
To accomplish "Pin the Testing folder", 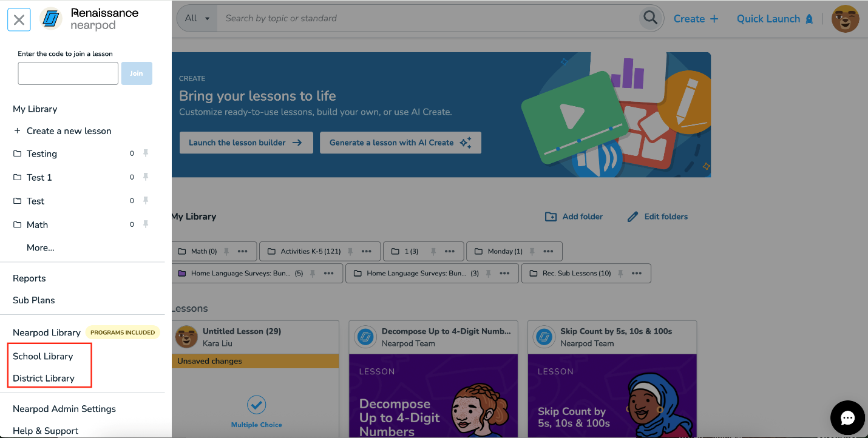I will 146,153.
